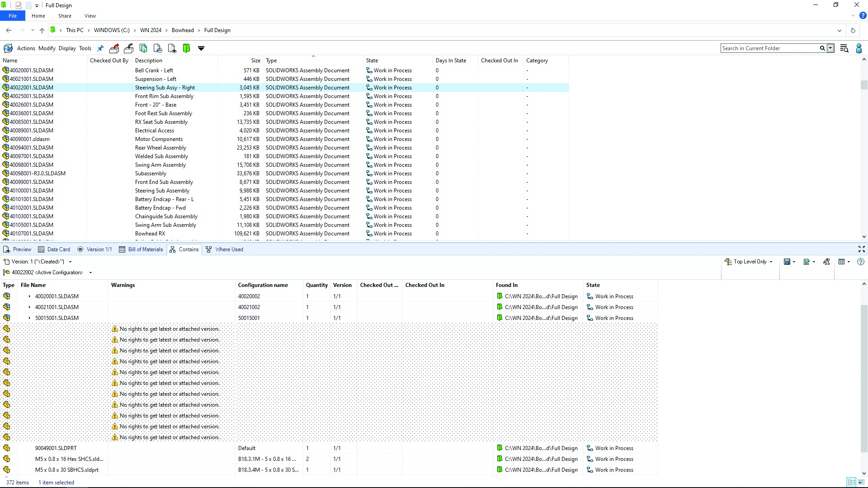The image size is (868, 488).
Task: Click the Check In icon in toolbar
Action: (128, 48)
